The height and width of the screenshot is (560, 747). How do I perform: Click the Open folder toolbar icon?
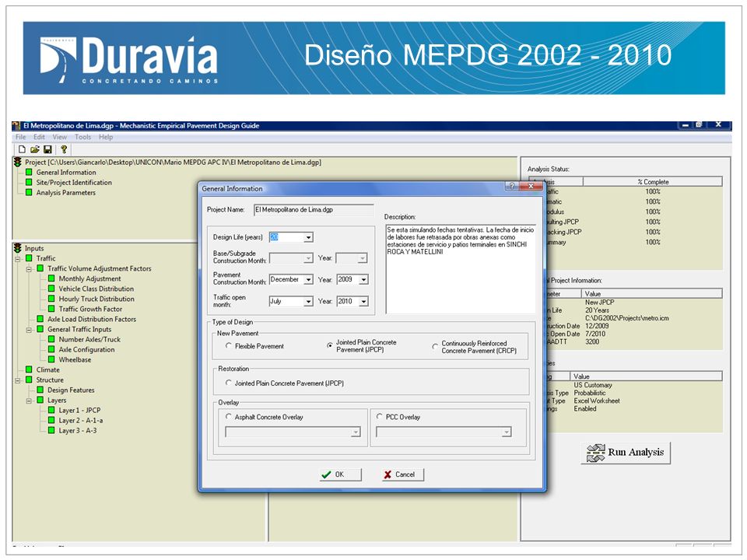[35, 149]
